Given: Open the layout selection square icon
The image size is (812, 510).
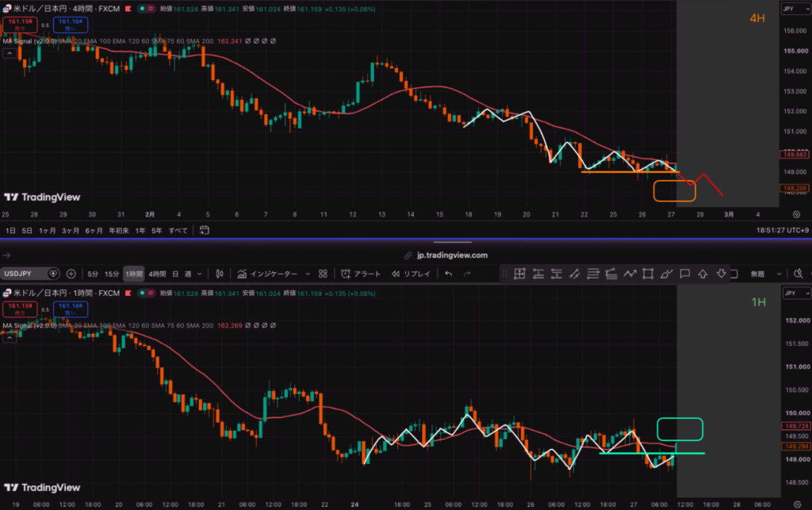Looking at the screenshot, I should point(734,274).
